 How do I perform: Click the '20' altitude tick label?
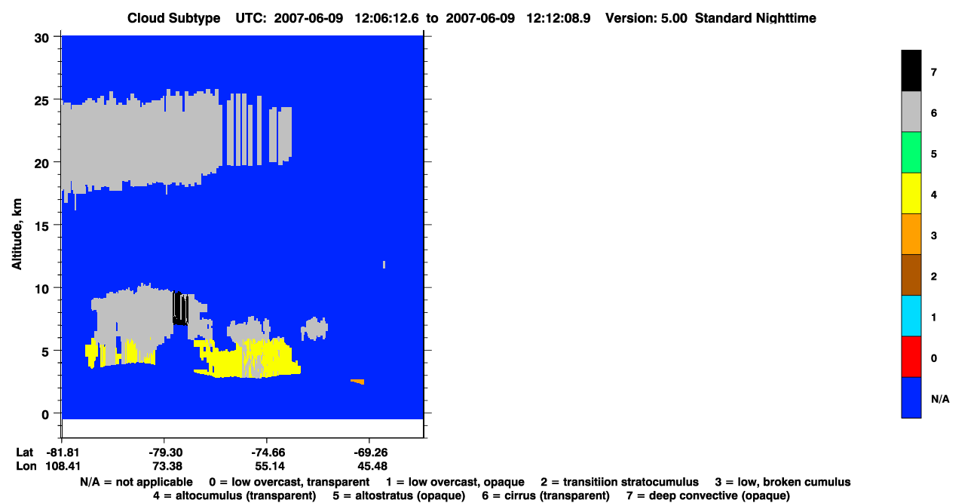coord(44,162)
